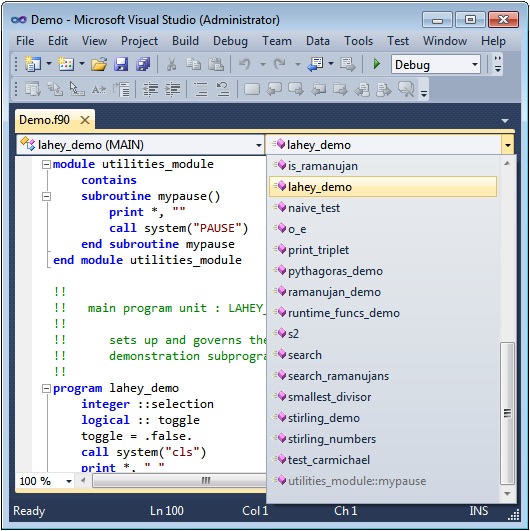Close the Demo.f90 tab
The width and height of the screenshot is (530, 531).
tap(85, 120)
